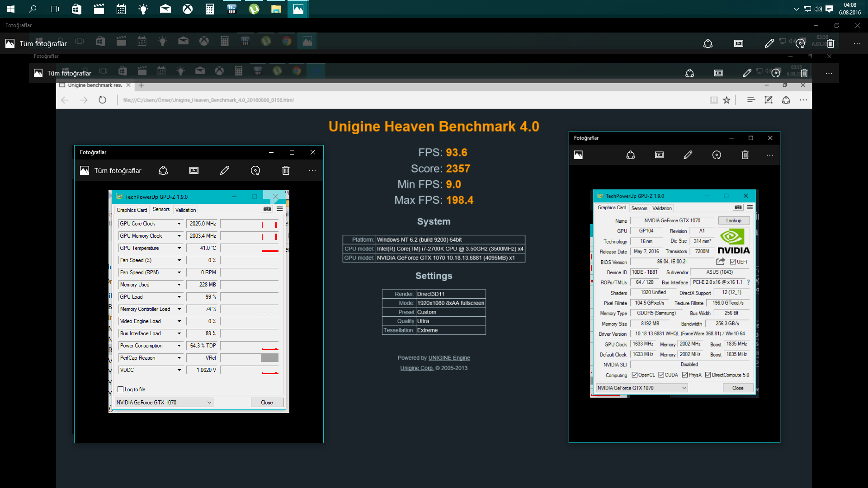Open Task View from the taskbar
Viewport: 868px width, 488px height.
(x=54, y=9)
